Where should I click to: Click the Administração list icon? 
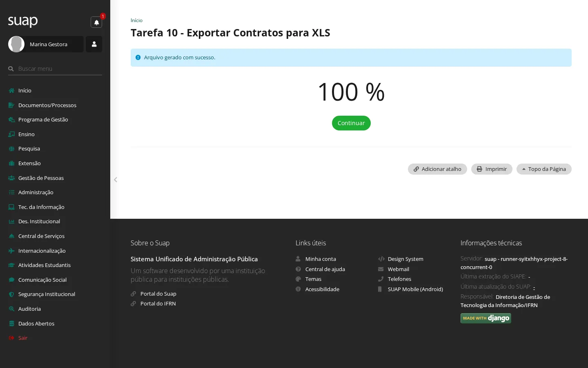(11, 193)
